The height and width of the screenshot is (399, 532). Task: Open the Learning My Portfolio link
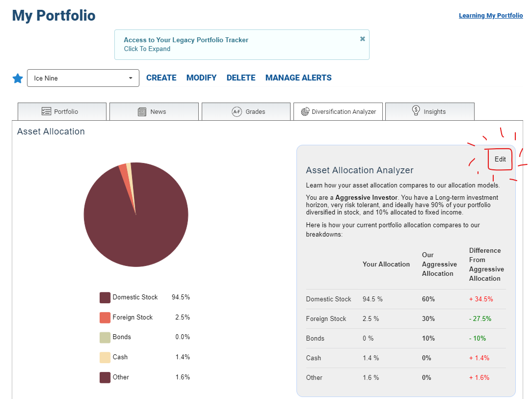[x=491, y=16]
